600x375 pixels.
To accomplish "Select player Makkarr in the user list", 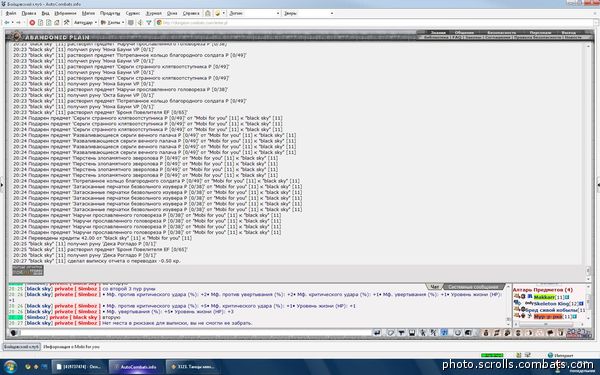I will tap(544, 297).
